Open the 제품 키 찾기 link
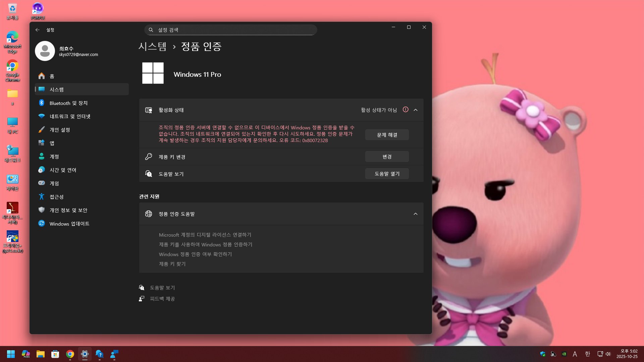The width and height of the screenshot is (644, 362). coord(172,264)
